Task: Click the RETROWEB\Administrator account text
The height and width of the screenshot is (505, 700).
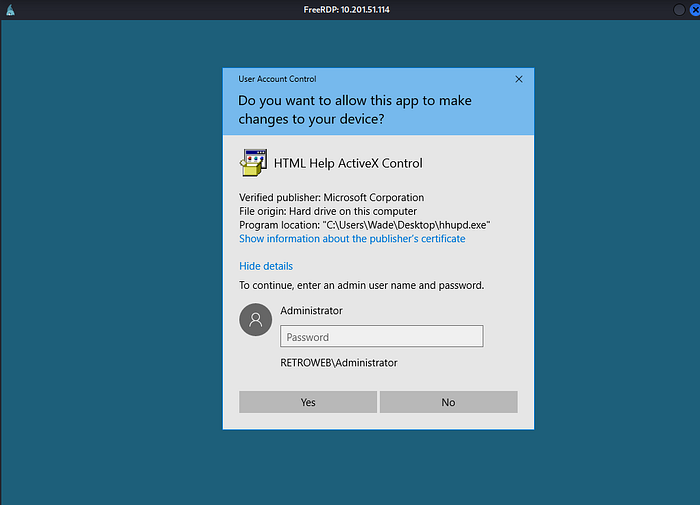Action: [x=339, y=363]
